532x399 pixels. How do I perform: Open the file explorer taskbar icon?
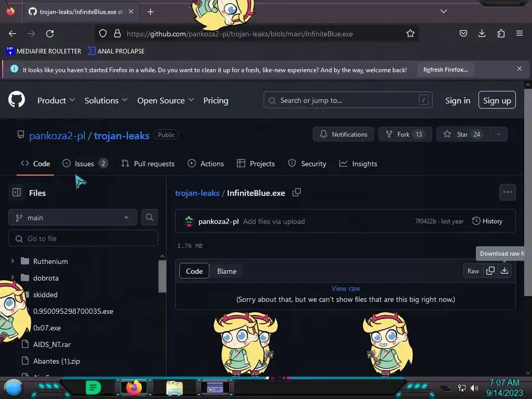click(175, 388)
